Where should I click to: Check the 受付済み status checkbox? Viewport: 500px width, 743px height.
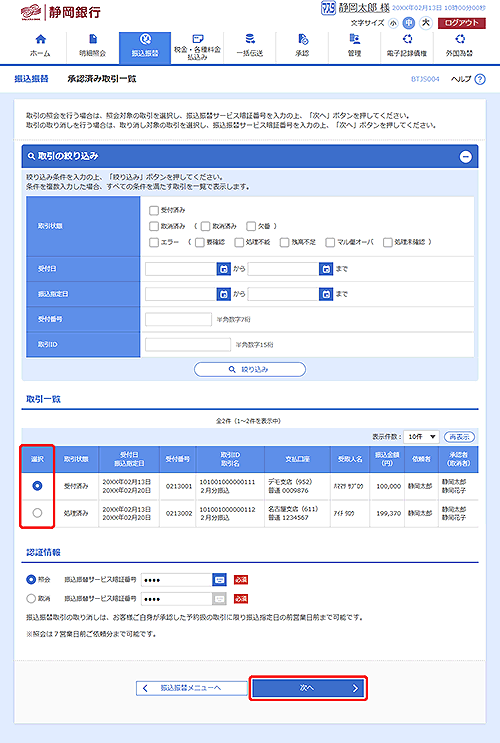tap(154, 210)
